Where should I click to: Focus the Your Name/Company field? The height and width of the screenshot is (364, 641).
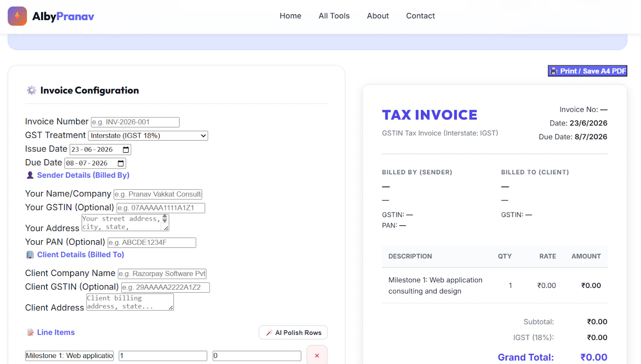pyautogui.click(x=158, y=194)
